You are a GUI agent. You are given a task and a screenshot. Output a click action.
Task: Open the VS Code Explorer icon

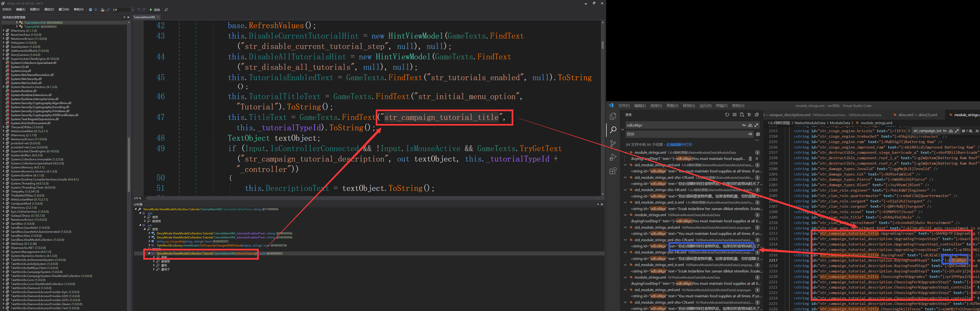[613, 116]
